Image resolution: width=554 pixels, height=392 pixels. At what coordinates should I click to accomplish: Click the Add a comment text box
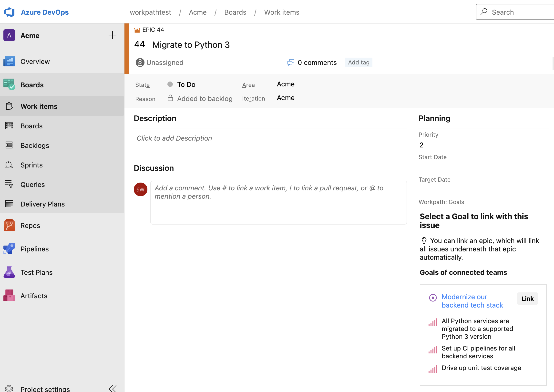[279, 203]
